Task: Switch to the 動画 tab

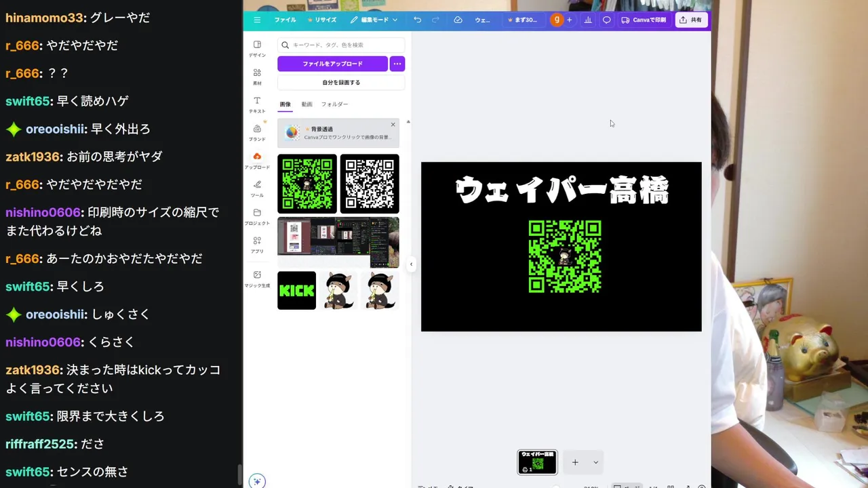Action: tap(307, 104)
